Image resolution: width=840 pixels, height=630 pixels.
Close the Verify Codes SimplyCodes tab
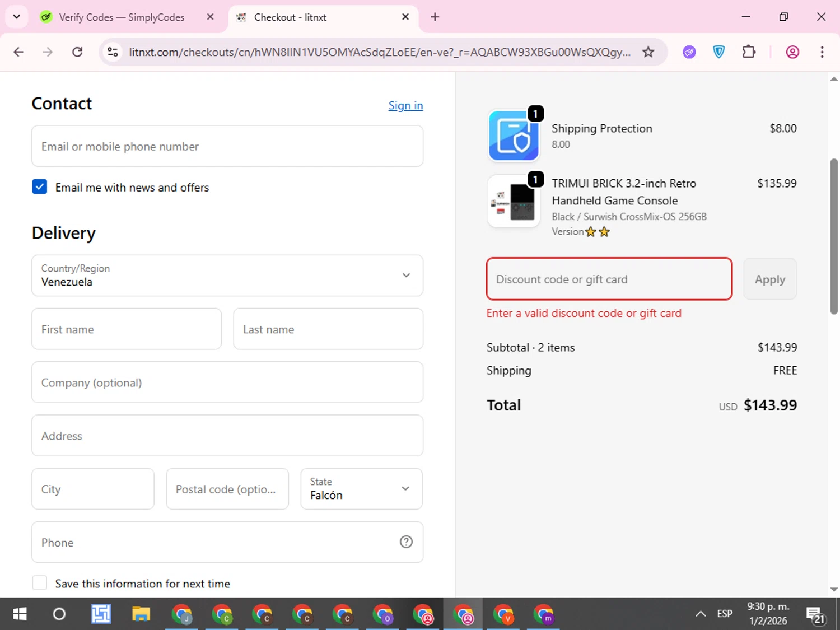pos(210,17)
